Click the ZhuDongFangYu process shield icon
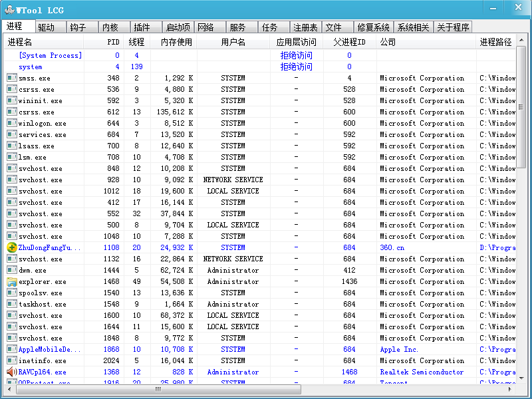 tap(11, 247)
